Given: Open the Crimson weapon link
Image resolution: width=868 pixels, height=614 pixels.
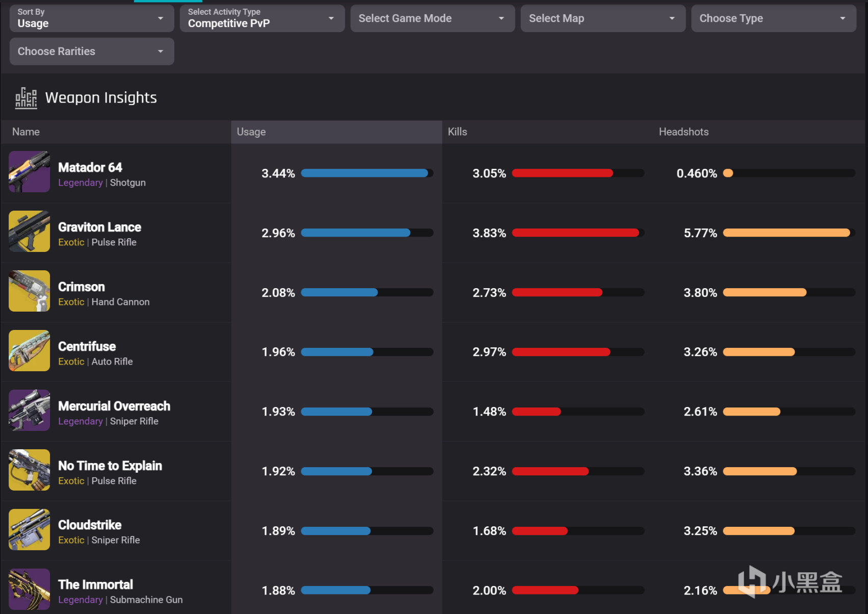Looking at the screenshot, I should (82, 287).
